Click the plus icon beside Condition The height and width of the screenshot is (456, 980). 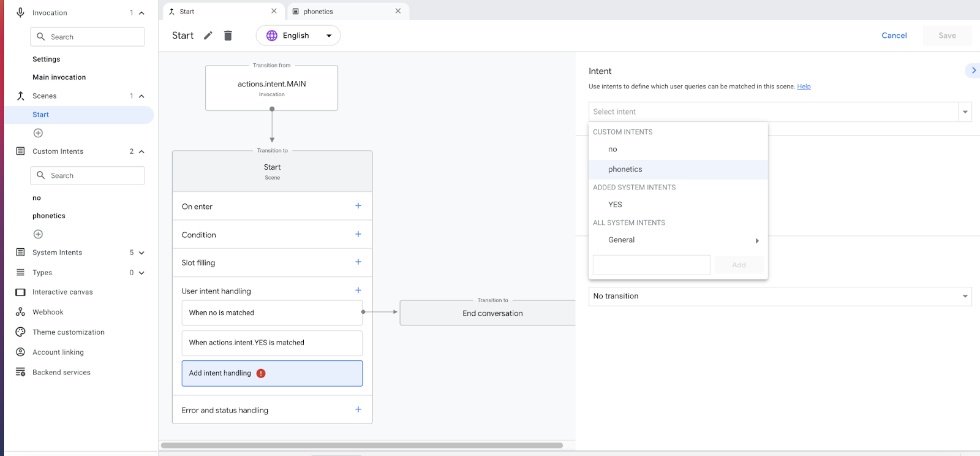click(x=358, y=234)
